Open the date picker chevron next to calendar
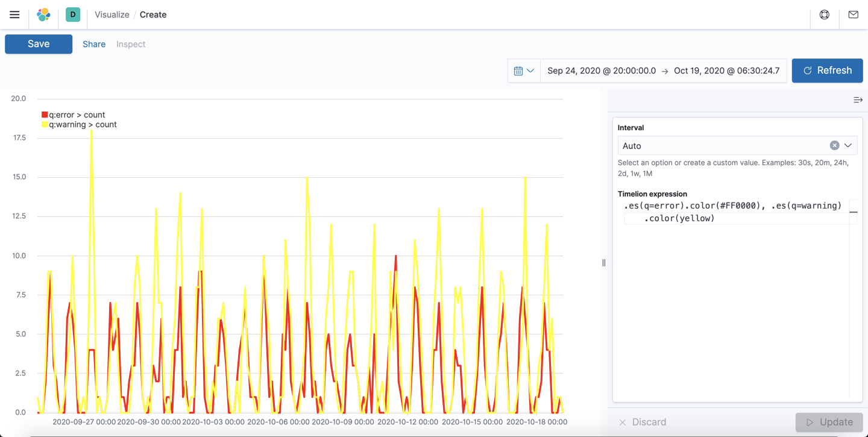The height and width of the screenshot is (437, 868). [531, 71]
